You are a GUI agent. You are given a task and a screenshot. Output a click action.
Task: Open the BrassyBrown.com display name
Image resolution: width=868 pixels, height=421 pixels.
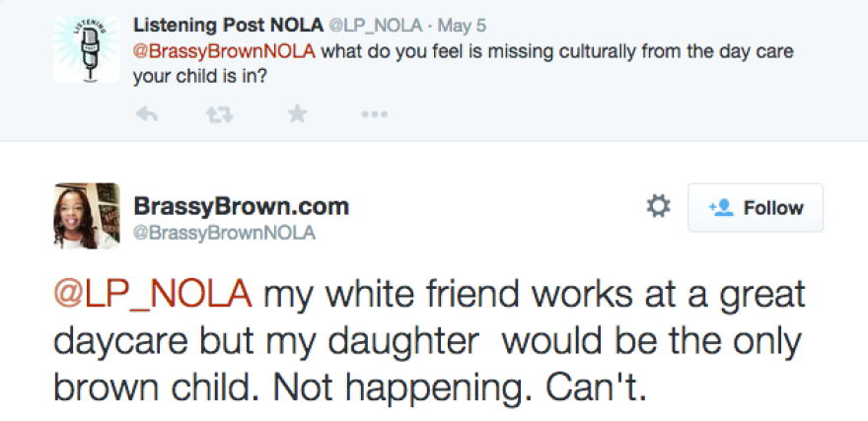pos(241,207)
